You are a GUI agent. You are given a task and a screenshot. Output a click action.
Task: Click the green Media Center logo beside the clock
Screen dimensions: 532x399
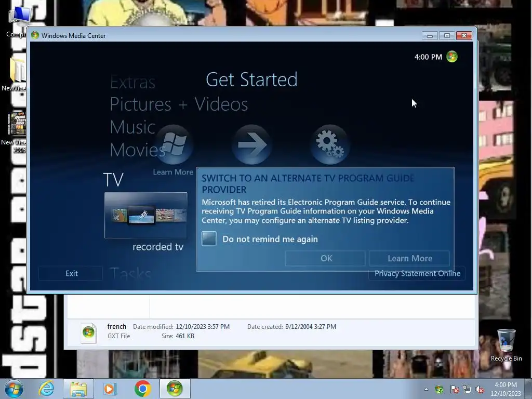point(452,56)
